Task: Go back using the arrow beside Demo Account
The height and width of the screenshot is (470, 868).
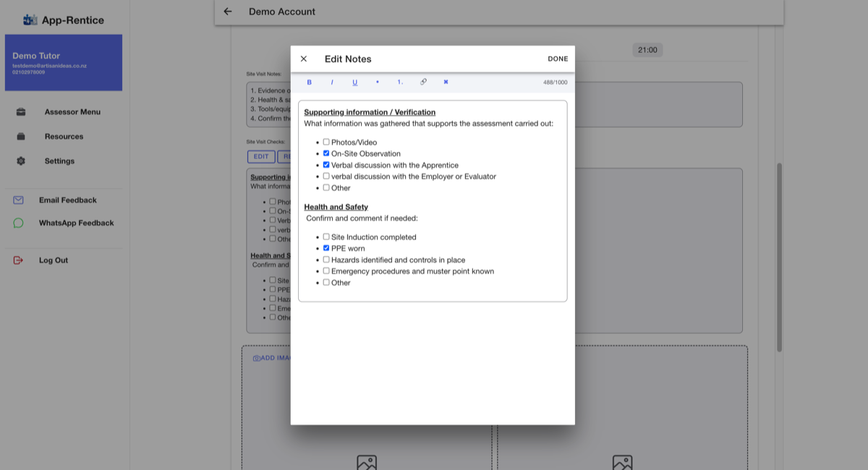Action: coord(228,12)
